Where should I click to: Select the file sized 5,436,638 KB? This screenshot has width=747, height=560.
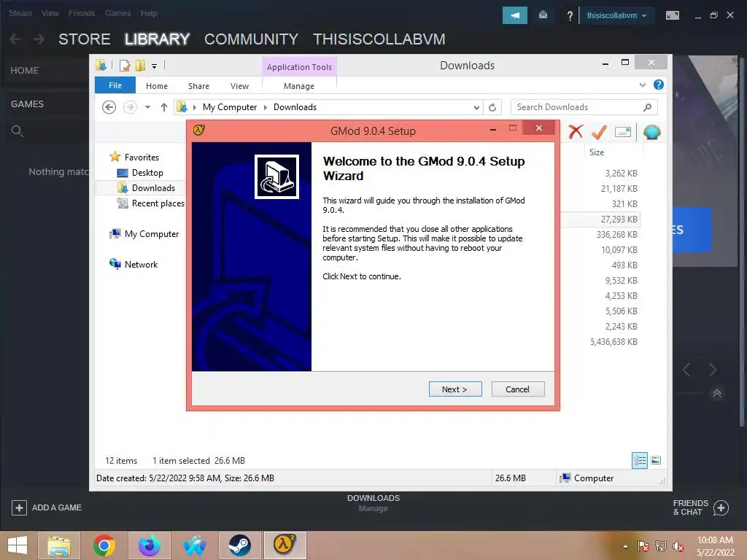tap(614, 342)
